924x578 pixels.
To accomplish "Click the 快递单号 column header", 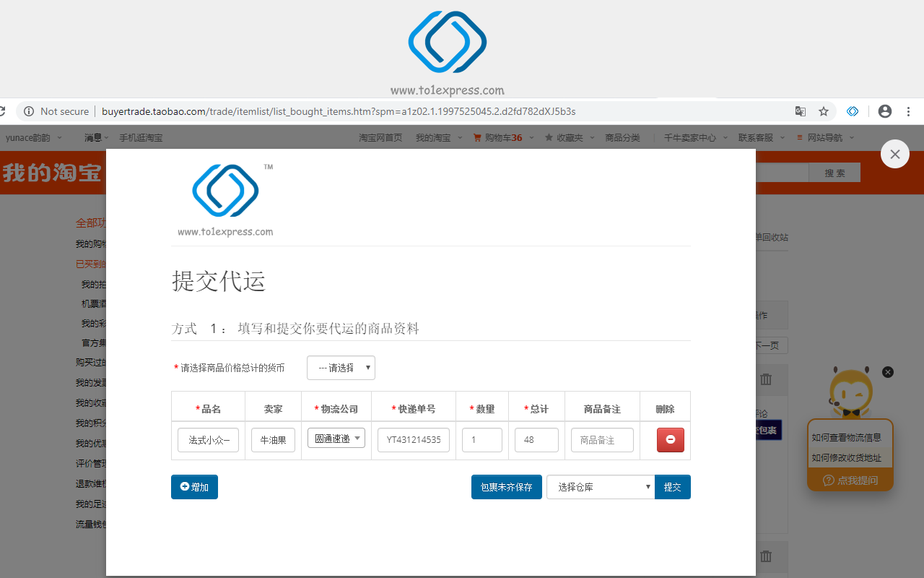I will (x=414, y=409).
